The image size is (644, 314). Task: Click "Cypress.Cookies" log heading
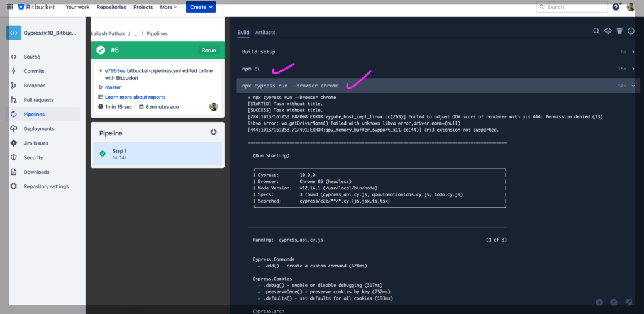click(272, 279)
